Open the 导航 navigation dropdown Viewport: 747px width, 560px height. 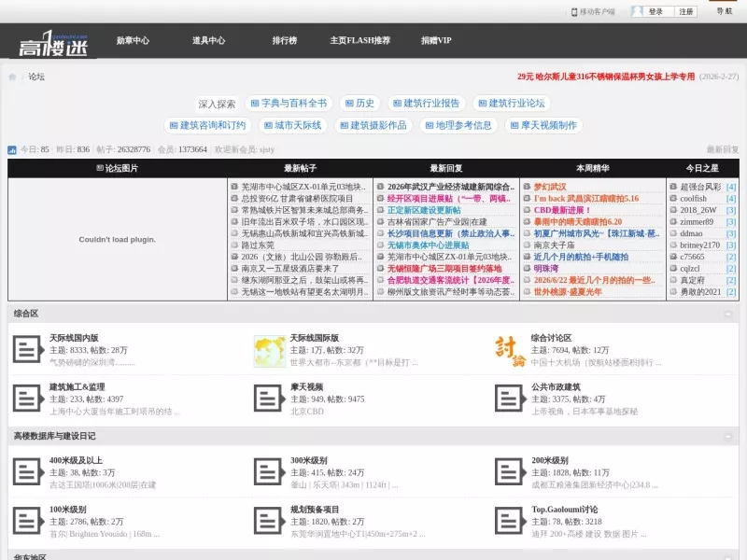click(x=725, y=11)
